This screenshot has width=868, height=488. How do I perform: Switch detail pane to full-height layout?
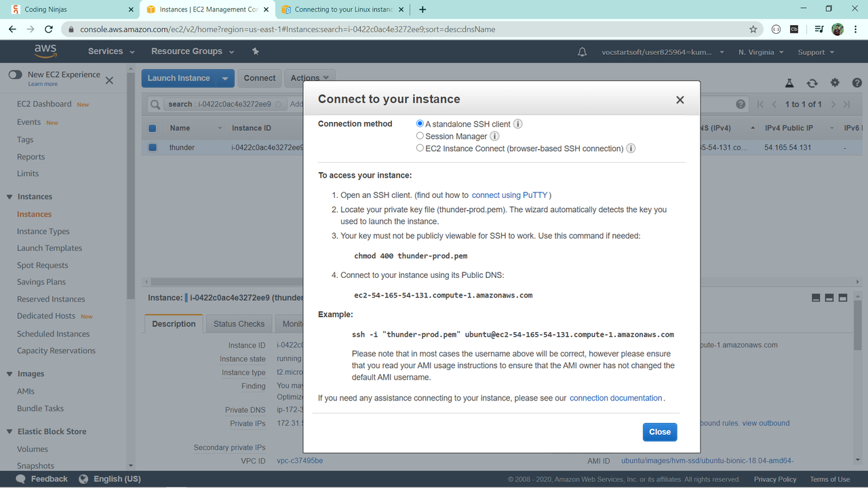[x=843, y=298]
